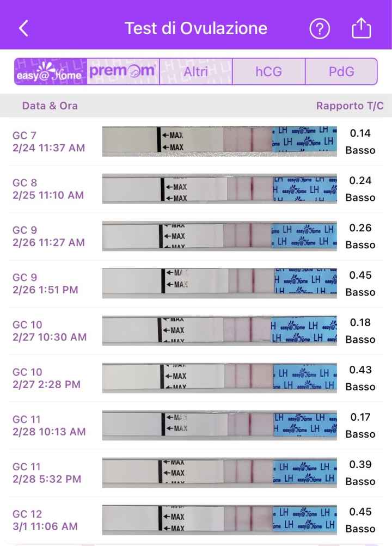
Task: Tap the back arrow icon
Action: pos(23,28)
